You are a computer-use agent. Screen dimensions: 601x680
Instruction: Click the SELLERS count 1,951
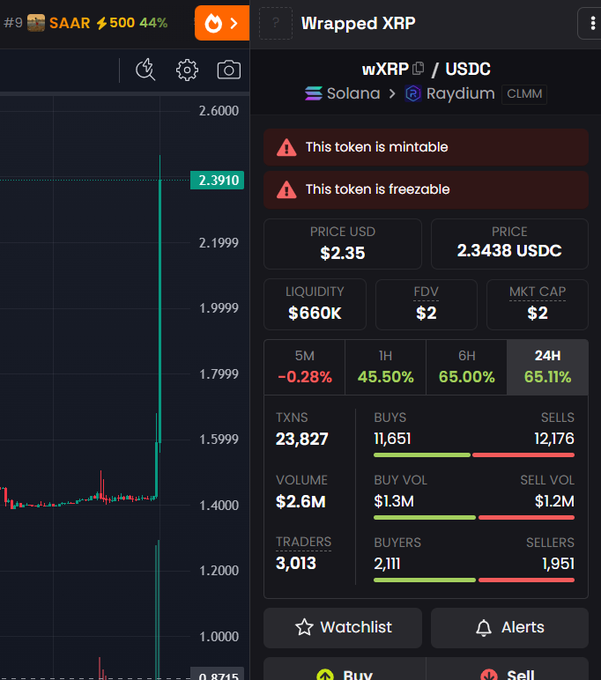(x=558, y=564)
